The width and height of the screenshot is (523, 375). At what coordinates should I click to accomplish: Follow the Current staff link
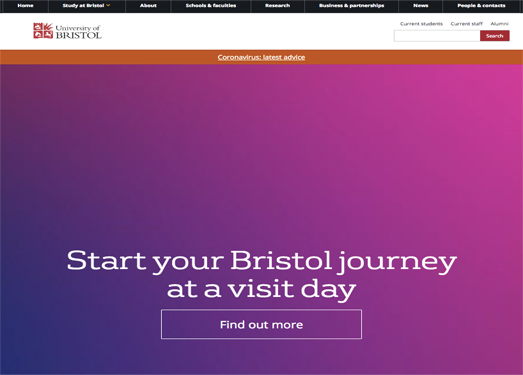tap(466, 24)
